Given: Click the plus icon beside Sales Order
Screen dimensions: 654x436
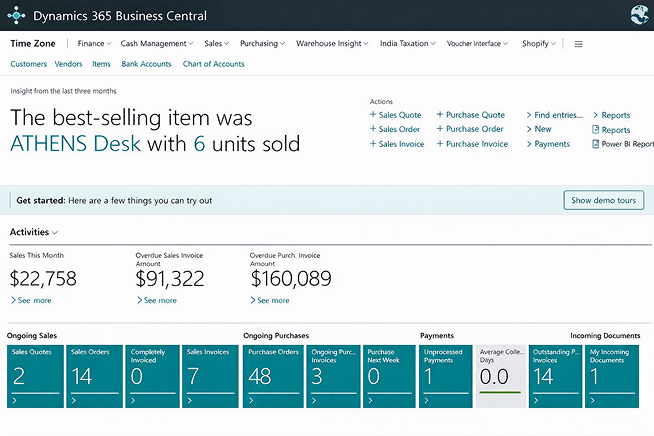Looking at the screenshot, I should point(373,129).
